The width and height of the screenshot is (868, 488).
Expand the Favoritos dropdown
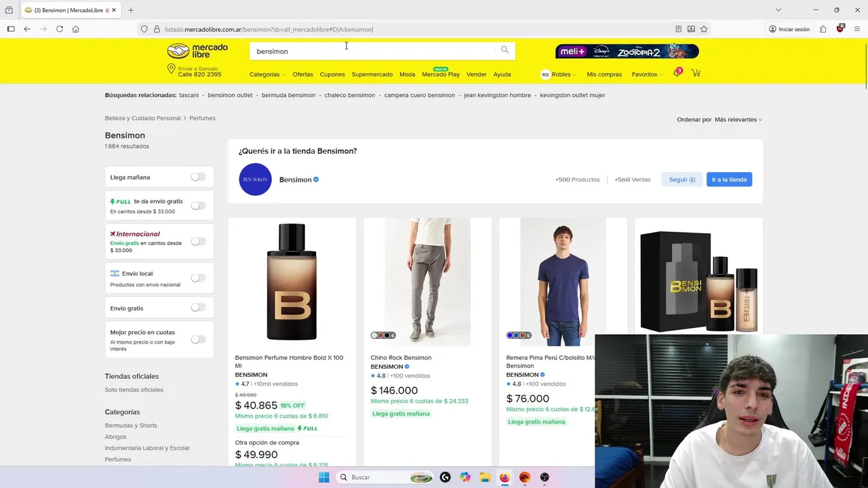648,75
